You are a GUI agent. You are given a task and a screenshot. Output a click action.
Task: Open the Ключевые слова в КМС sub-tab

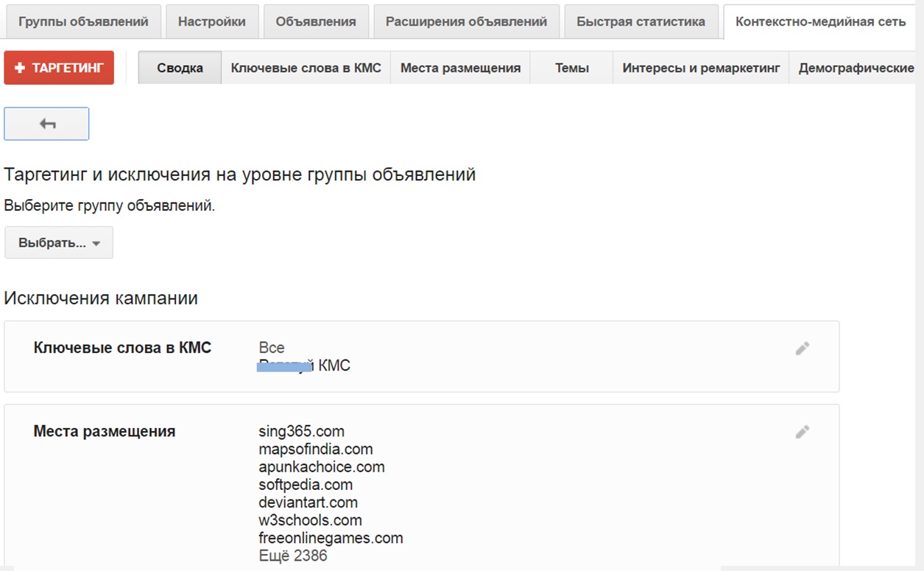(306, 68)
